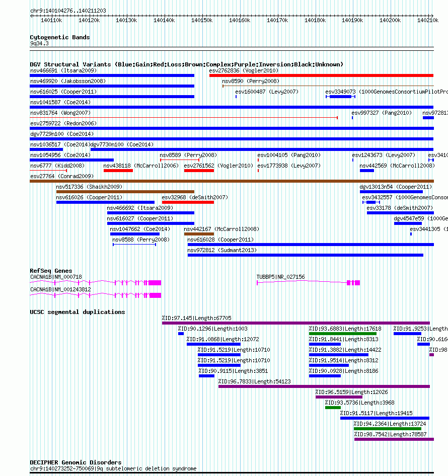Click nsv466692 (Itsara2009) variant label
This screenshot has width=448, height=476.
pos(140,208)
